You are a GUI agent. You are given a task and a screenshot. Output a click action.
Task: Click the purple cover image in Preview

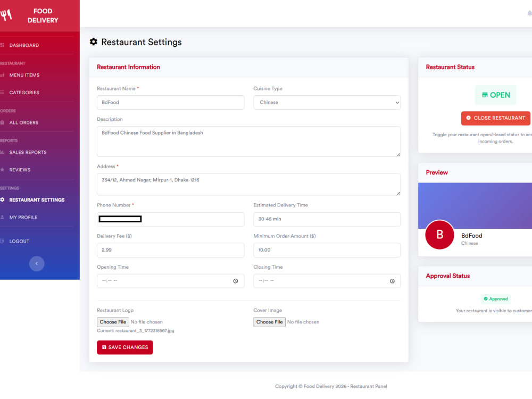(x=475, y=205)
